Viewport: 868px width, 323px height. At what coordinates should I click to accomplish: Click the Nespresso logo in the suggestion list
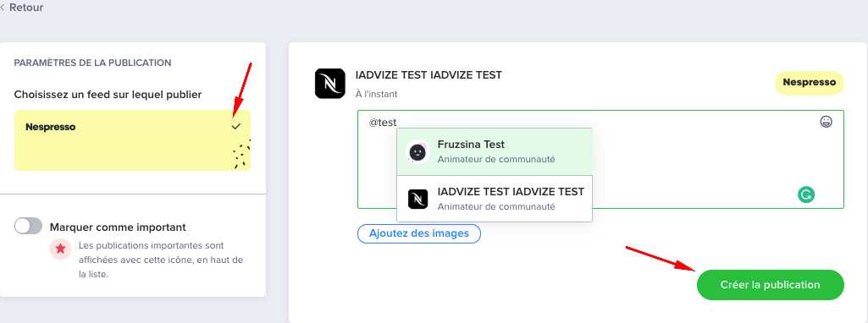[x=418, y=199]
